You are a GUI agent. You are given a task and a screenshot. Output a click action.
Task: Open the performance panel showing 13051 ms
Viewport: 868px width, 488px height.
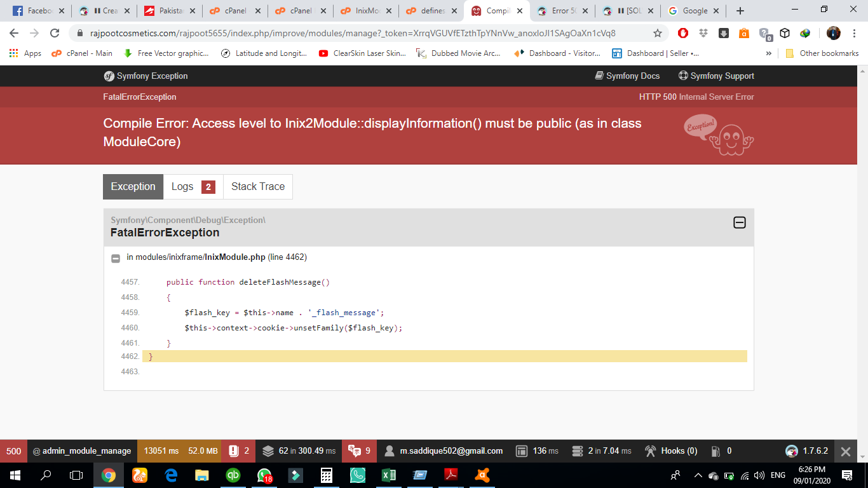coord(161,451)
